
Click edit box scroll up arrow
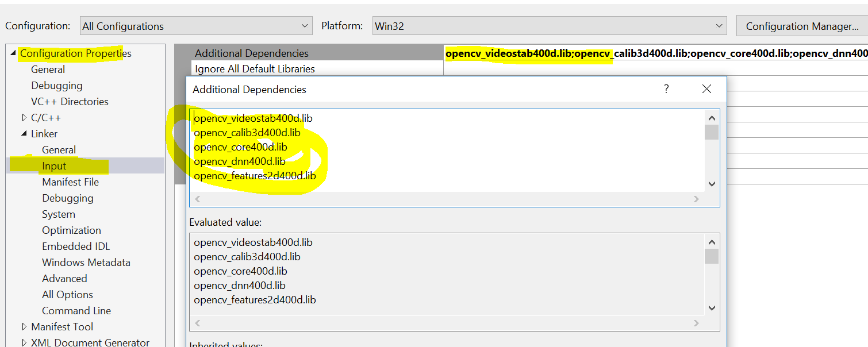pos(712,118)
